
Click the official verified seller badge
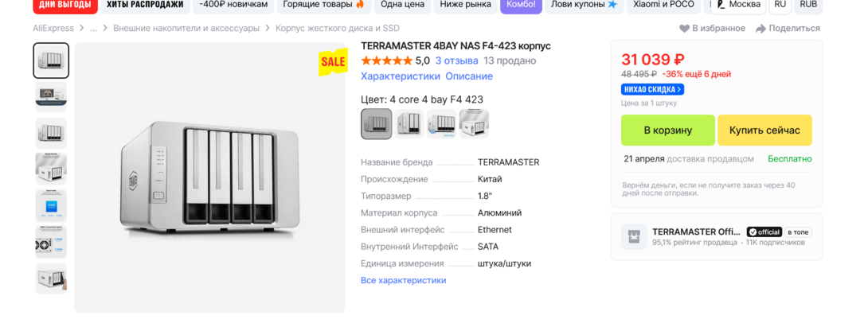[x=764, y=232]
